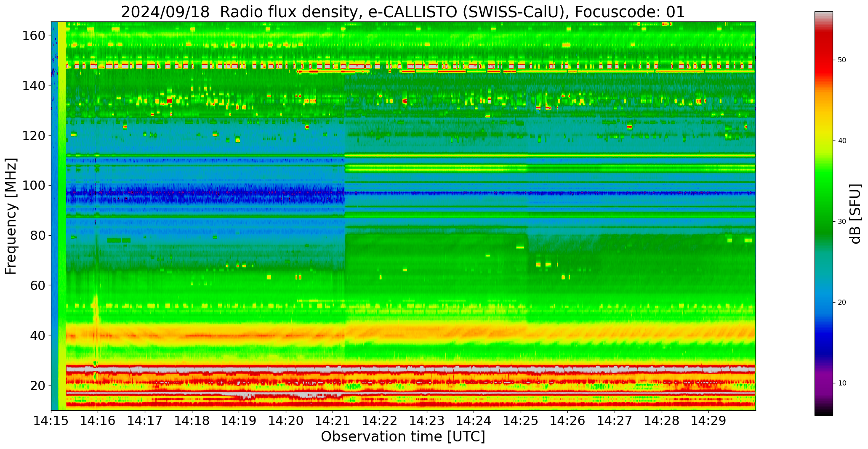The height and width of the screenshot is (449, 868).
Task: Click the colorbar tick label 50
Action: point(842,60)
